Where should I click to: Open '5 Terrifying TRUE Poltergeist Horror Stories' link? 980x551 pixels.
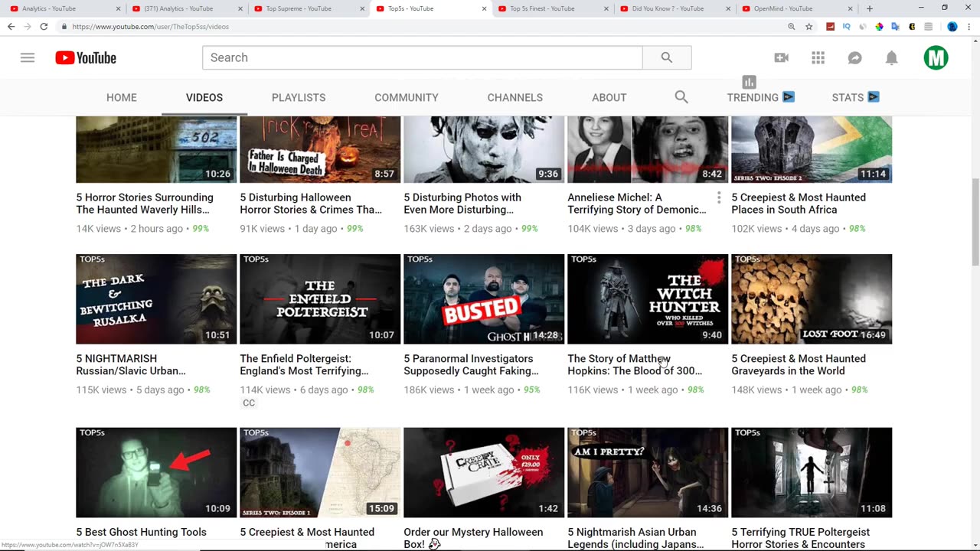pos(800,538)
